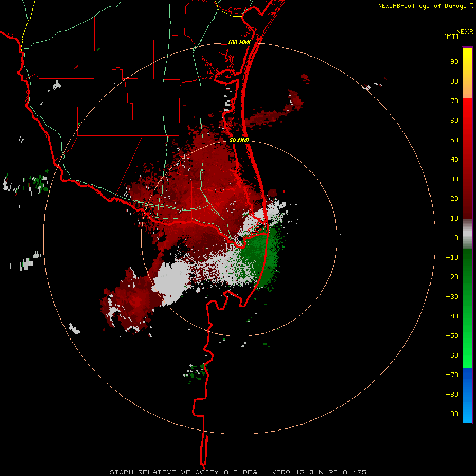Click the 30 value on velocity scale
Screen dimensions: 476x476
pos(454,179)
